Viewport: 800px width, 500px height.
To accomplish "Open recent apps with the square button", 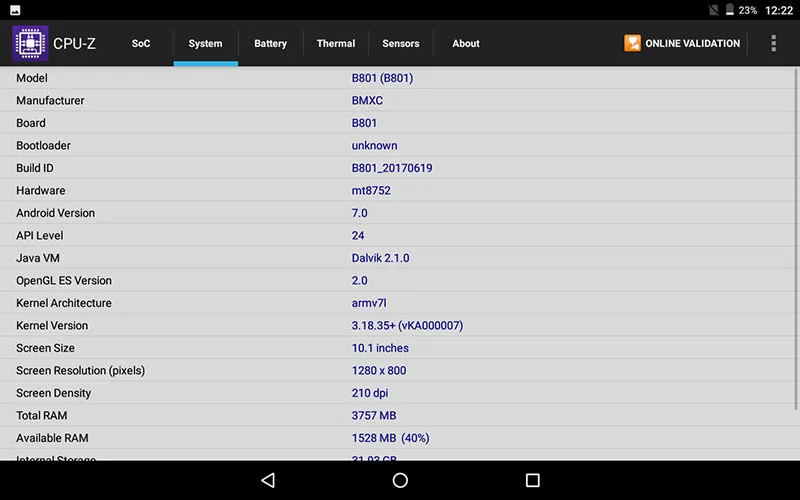I will 533,480.
